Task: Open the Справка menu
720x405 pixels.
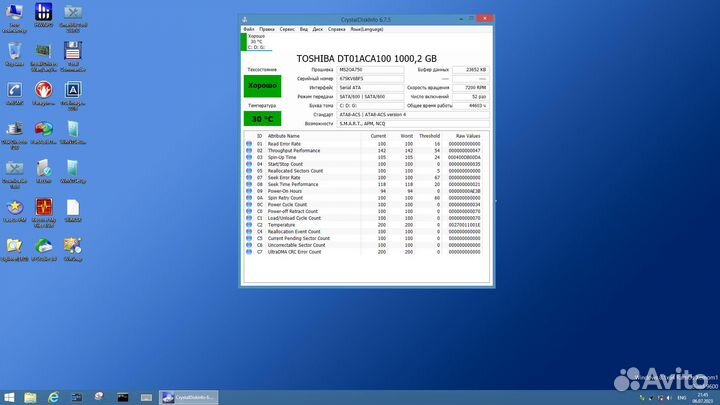Action: [337, 29]
